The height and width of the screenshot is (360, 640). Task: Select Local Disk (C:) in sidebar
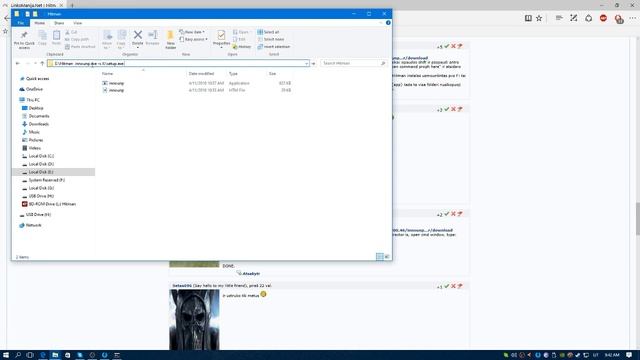tap(41, 156)
